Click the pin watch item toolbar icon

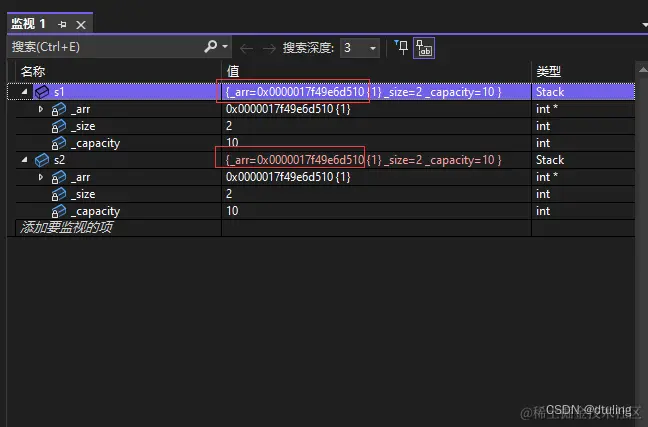pos(401,48)
